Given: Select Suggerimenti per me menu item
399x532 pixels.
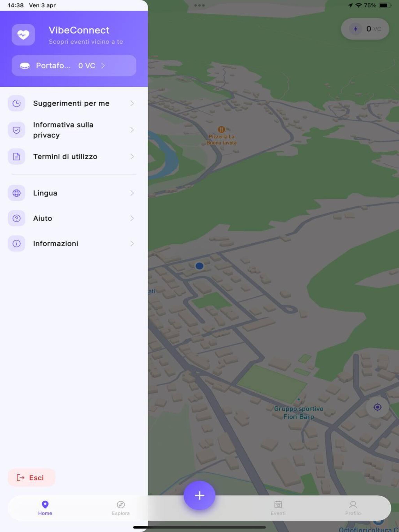Looking at the screenshot, I should 74,103.
